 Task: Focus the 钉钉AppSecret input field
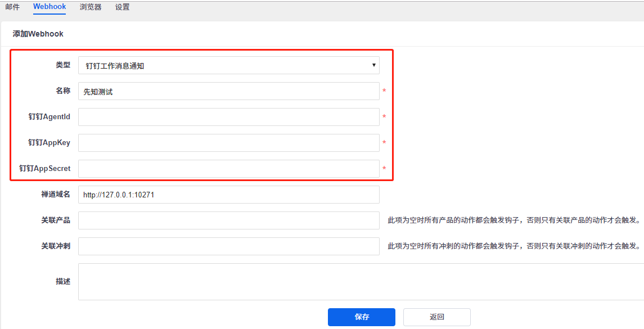point(229,169)
